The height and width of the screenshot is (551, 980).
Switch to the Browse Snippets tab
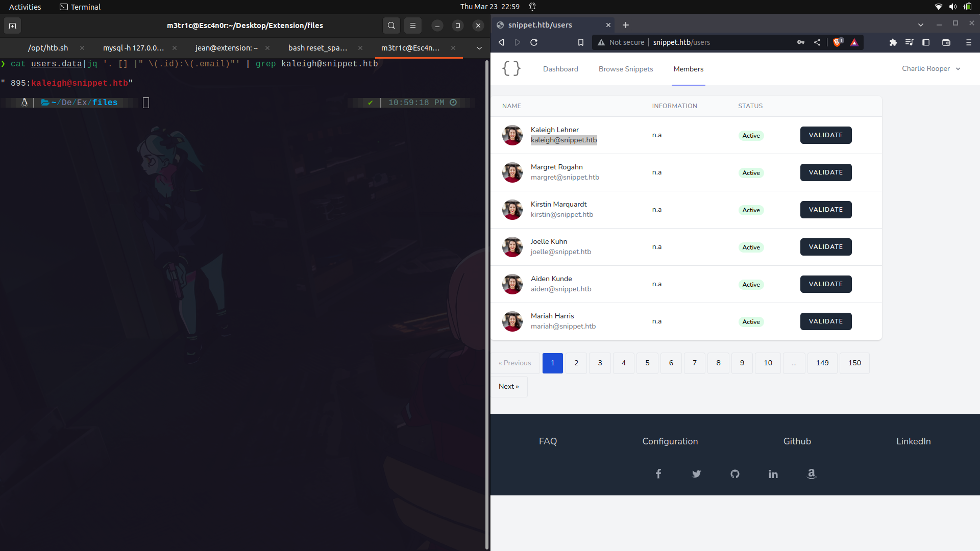coord(626,69)
